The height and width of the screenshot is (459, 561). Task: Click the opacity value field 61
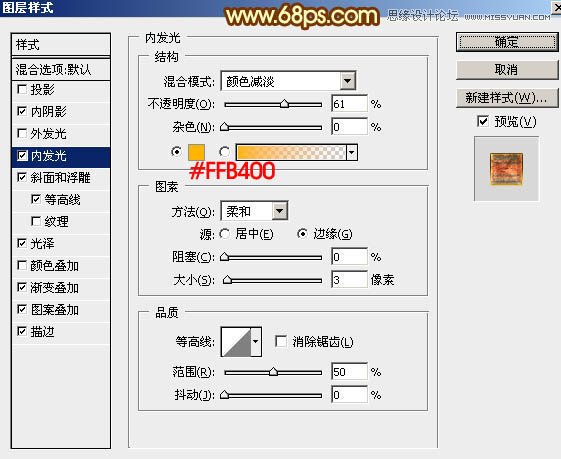tap(349, 104)
